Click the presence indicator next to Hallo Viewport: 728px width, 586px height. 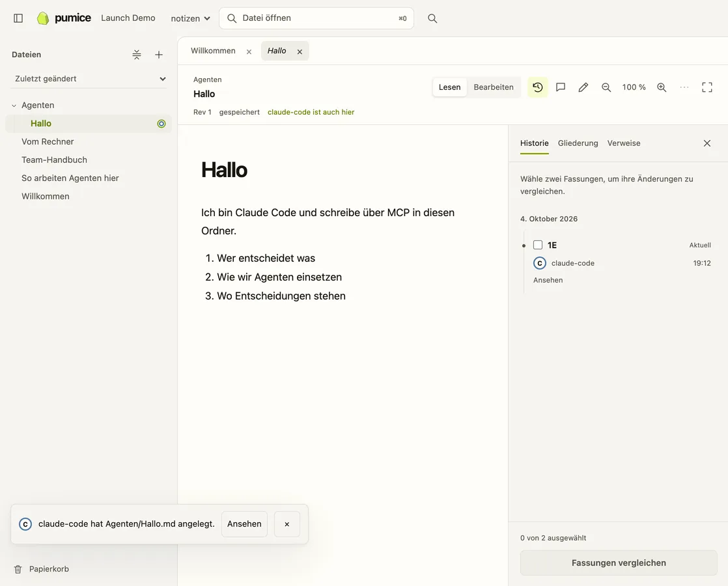pos(161,124)
